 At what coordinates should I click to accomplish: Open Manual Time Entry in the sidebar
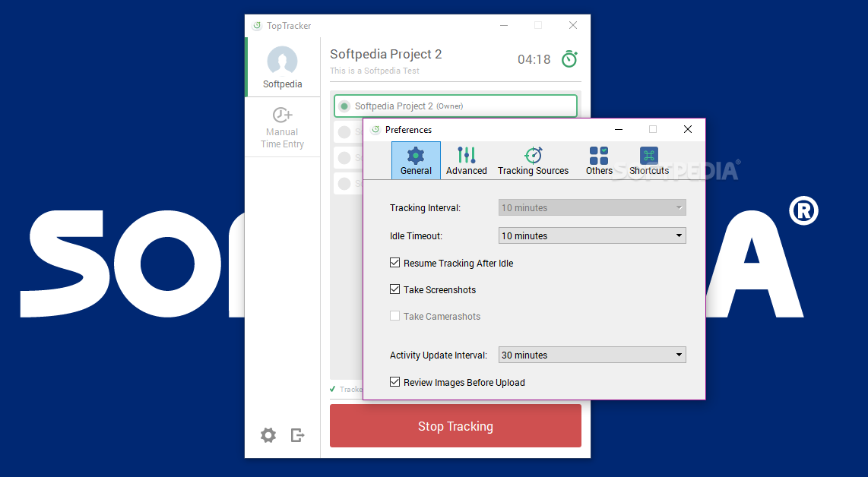(x=282, y=128)
